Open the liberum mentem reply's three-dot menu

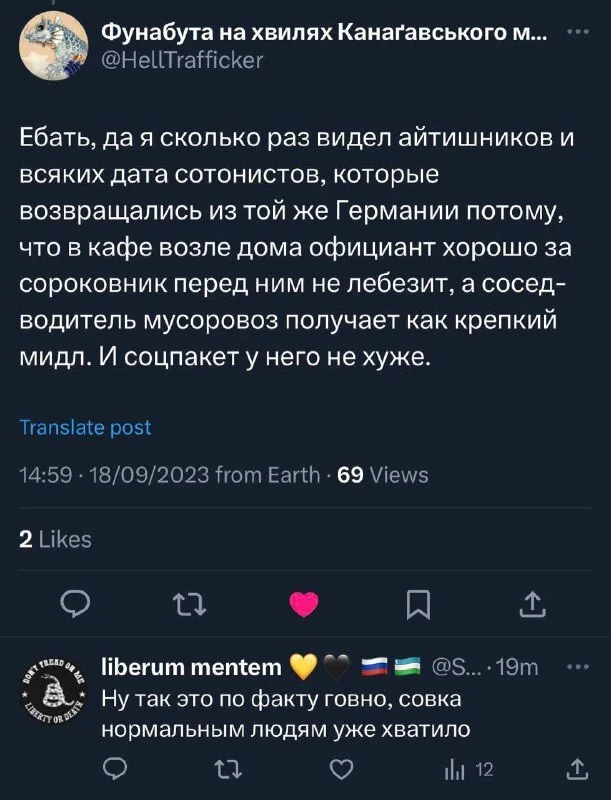pyautogui.click(x=578, y=667)
